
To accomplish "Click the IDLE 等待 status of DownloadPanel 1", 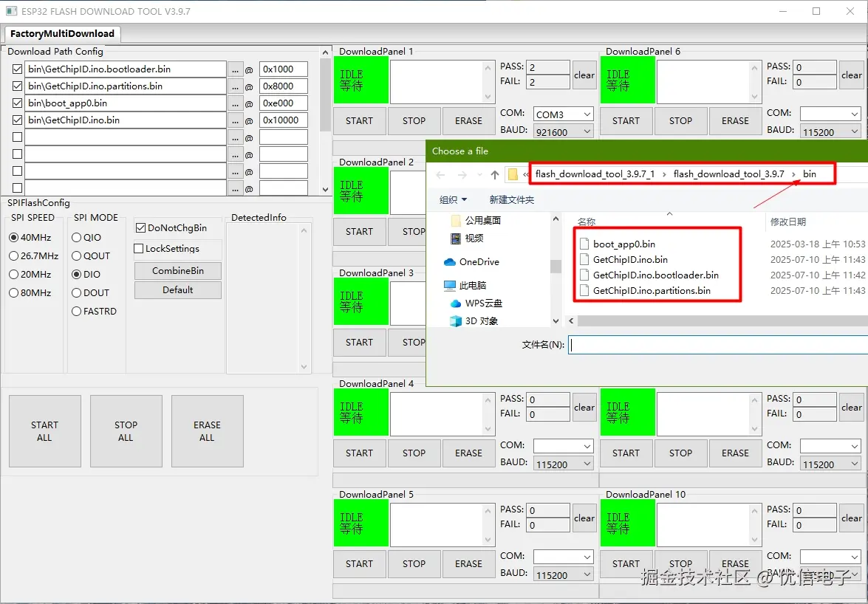I will point(361,80).
